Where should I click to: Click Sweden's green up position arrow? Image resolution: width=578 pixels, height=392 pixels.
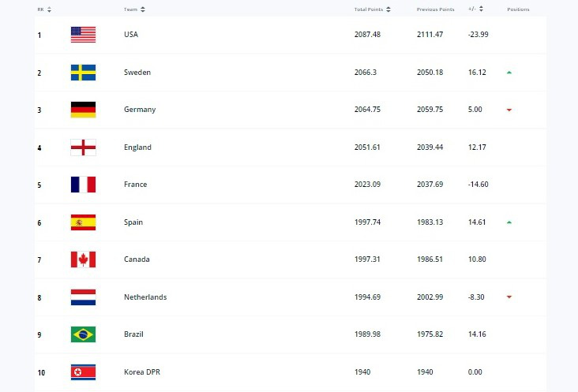coord(509,73)
